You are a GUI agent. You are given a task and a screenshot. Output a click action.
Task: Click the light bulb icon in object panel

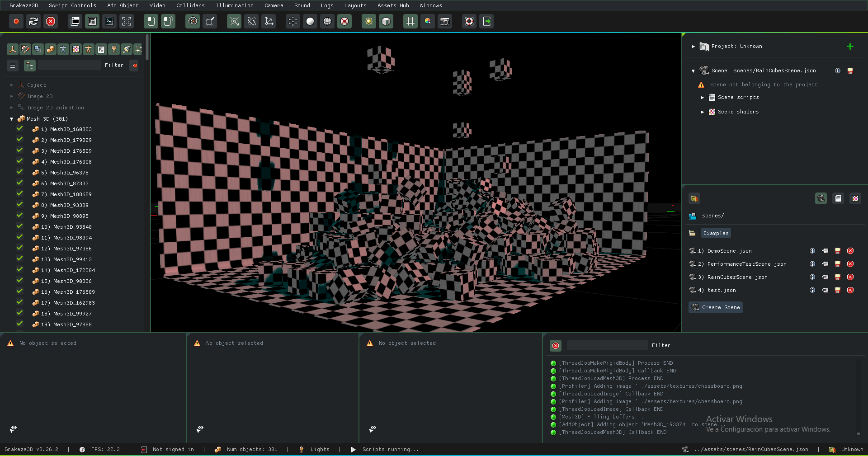point(114,49)
